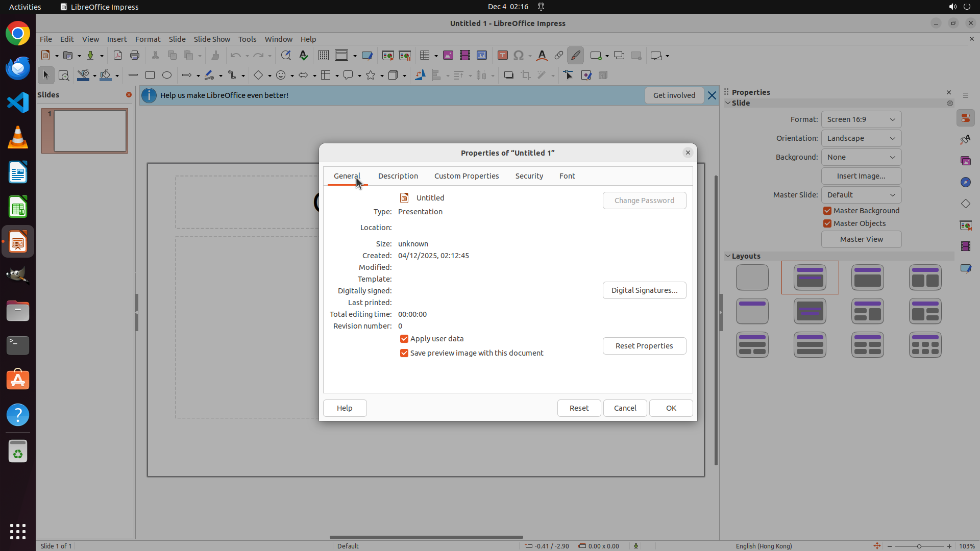
Task: Click the zoom slider in the status bar
Action: pyautogui.click(x=919, y=546)
